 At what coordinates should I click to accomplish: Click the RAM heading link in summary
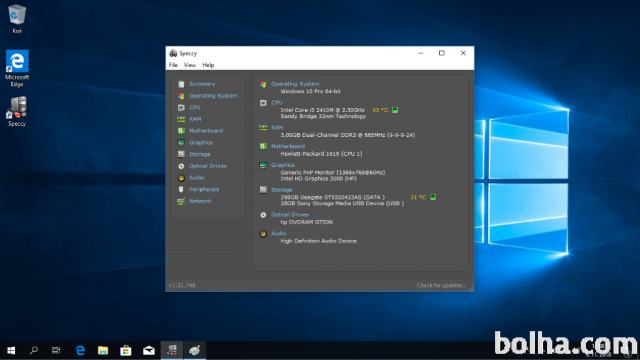click(277, 127)
